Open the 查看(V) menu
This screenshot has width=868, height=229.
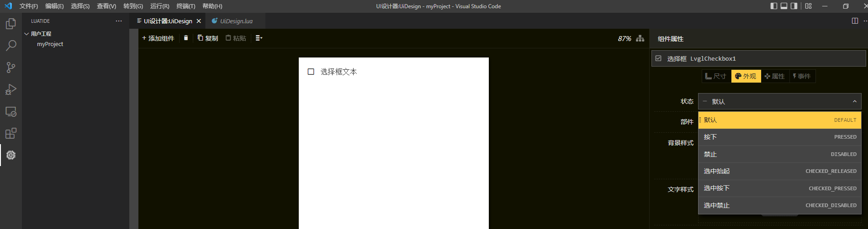point(106,6)
